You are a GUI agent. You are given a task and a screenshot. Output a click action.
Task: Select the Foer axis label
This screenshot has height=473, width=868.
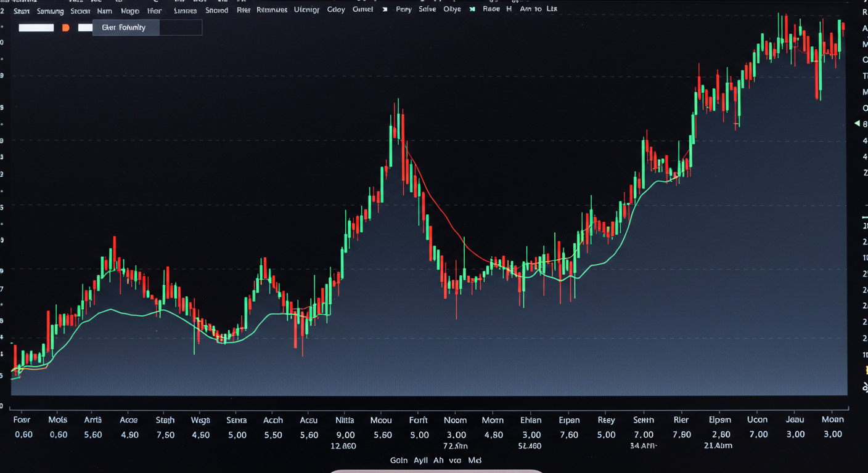point(22,420)
